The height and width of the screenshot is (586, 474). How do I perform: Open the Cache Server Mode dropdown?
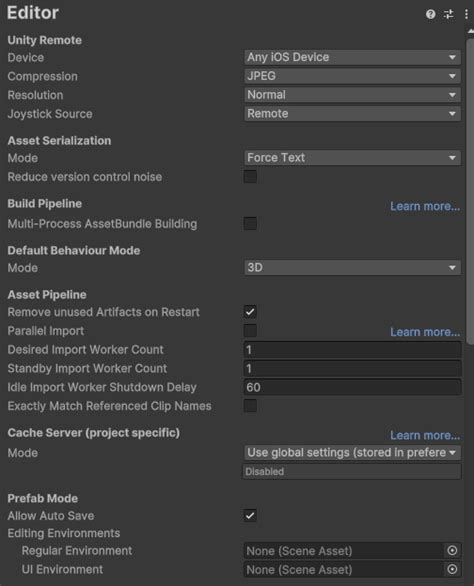(x=352, y=453)
